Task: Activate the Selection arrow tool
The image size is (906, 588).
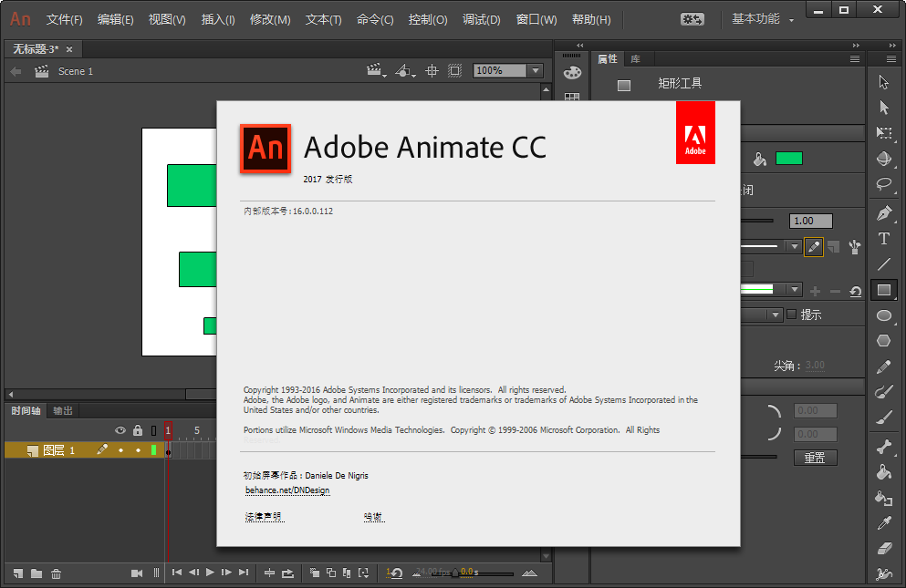Action: [x=883, y=81]
